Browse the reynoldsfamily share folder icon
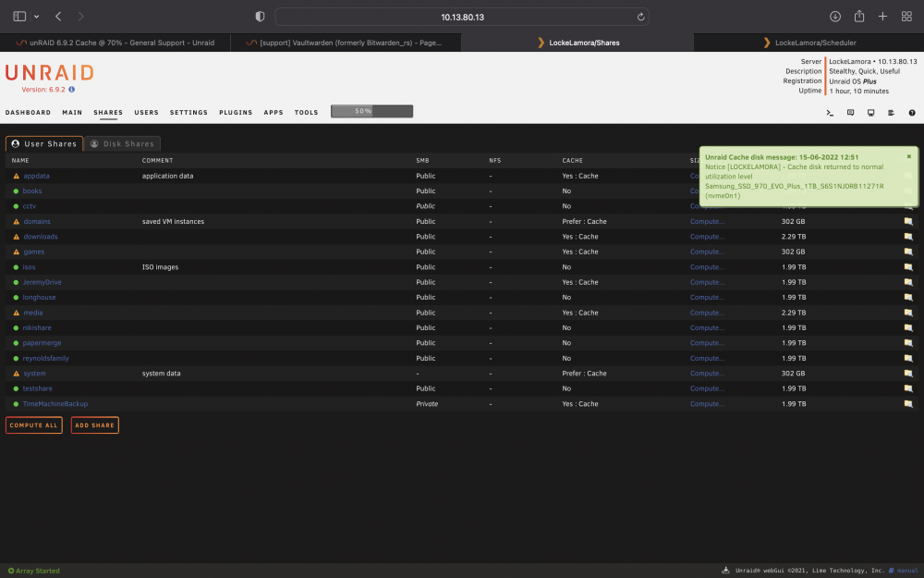Viewport: 924px width, 578px height. (x=908, y=358)
